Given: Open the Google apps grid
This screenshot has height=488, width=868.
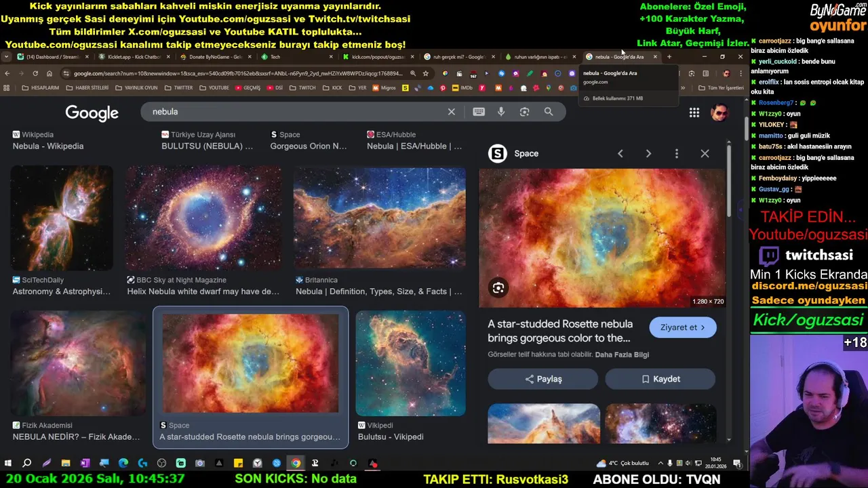Looking at the screenshot, I should coord(694,113).
